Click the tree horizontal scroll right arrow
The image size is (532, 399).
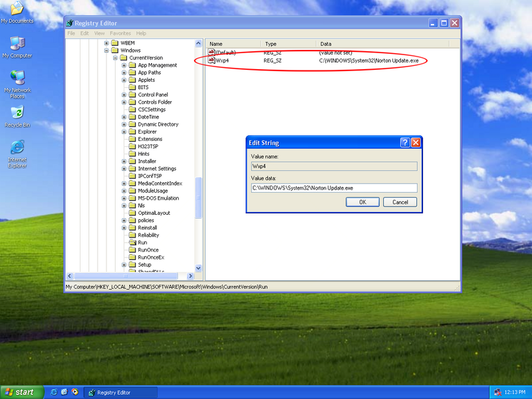(x=190, y=276)
